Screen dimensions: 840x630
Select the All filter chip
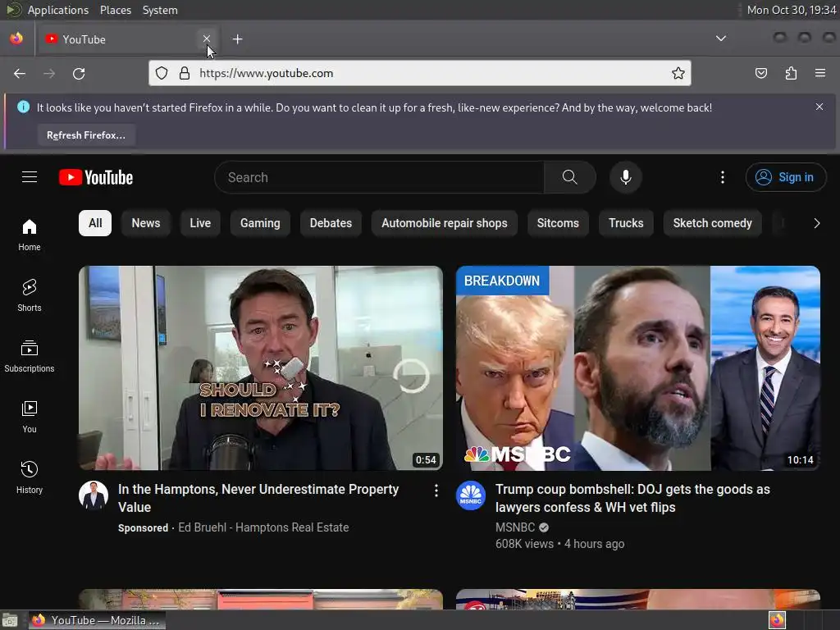tap(95, 223)
